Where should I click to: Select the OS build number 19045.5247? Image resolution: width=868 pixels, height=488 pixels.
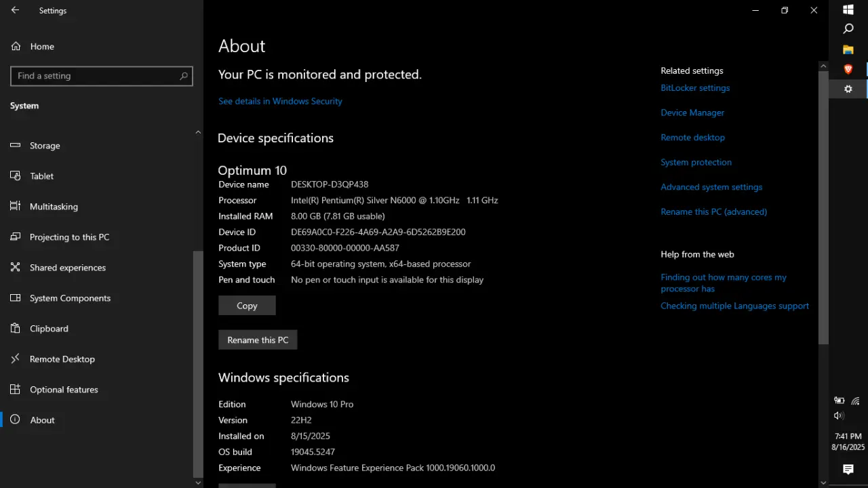[313, 452]
